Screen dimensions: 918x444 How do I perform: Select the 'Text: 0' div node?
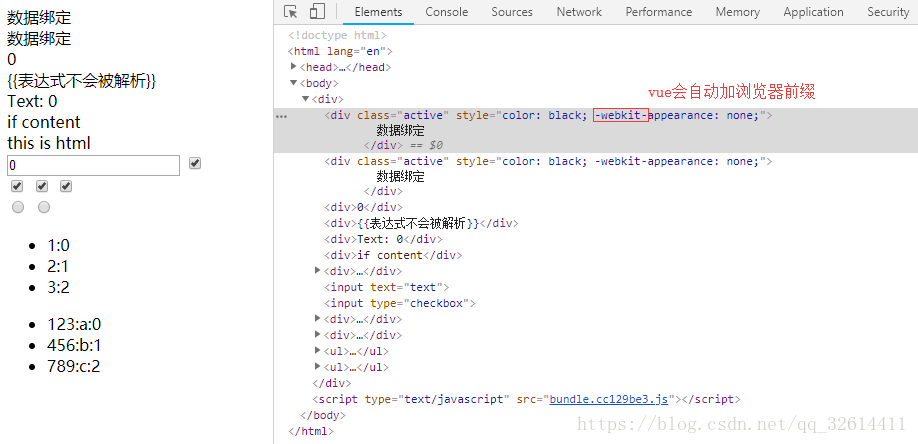coord(383,239)
